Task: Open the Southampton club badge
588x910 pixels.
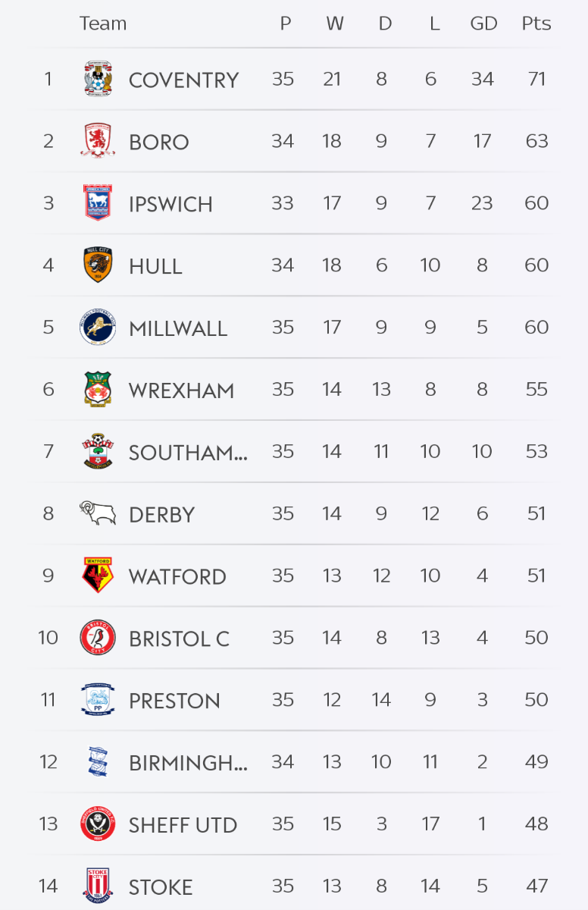Action: [98, 452]
